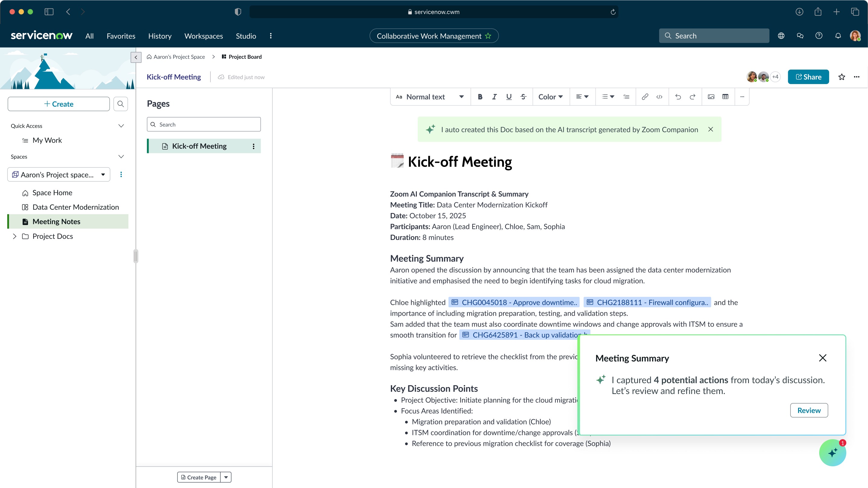
Task: Click the browser back arrow
Action: (x=68, y=12)
